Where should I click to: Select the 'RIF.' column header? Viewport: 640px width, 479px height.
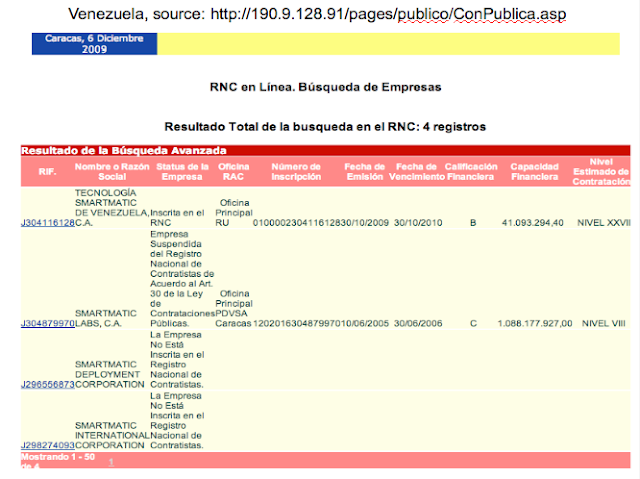pos(47,172)
